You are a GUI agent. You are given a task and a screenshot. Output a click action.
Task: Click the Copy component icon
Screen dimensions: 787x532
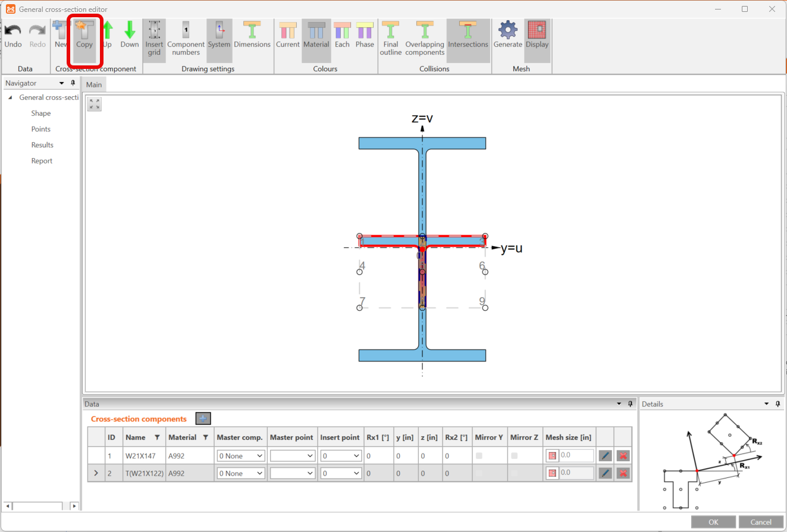click(84, 36)
